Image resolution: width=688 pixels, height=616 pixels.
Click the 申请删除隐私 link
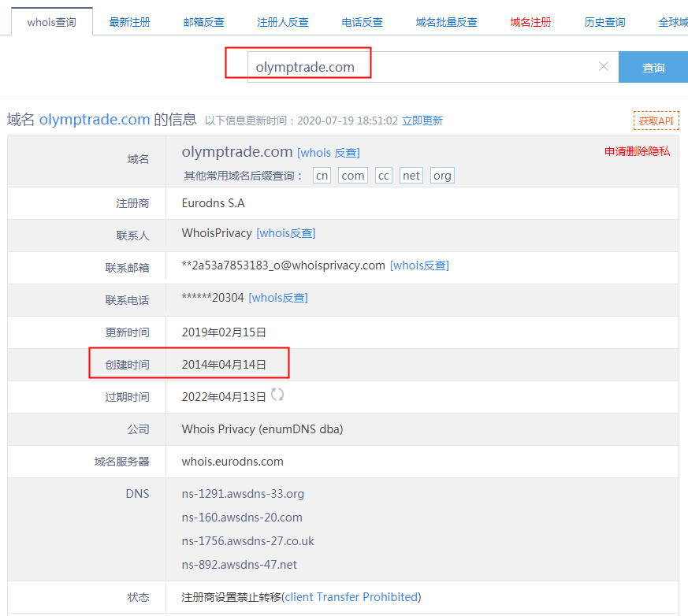pos(637,151)
